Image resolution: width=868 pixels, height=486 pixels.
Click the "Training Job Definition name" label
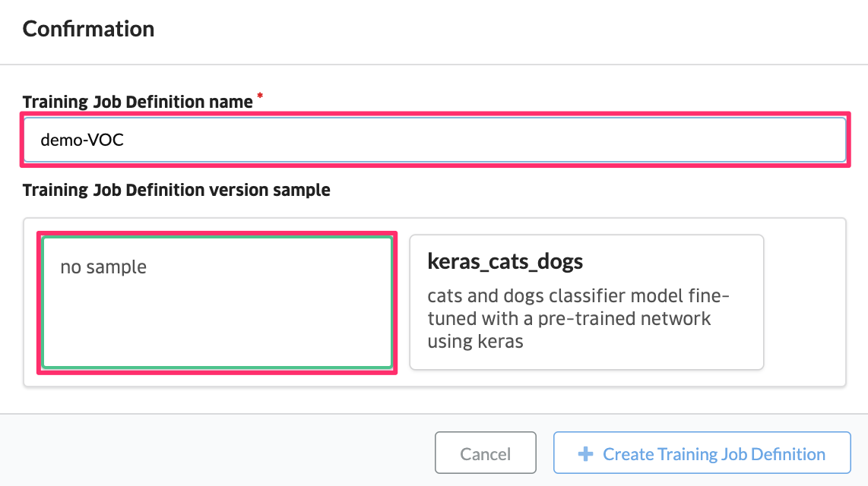[138, 102]
